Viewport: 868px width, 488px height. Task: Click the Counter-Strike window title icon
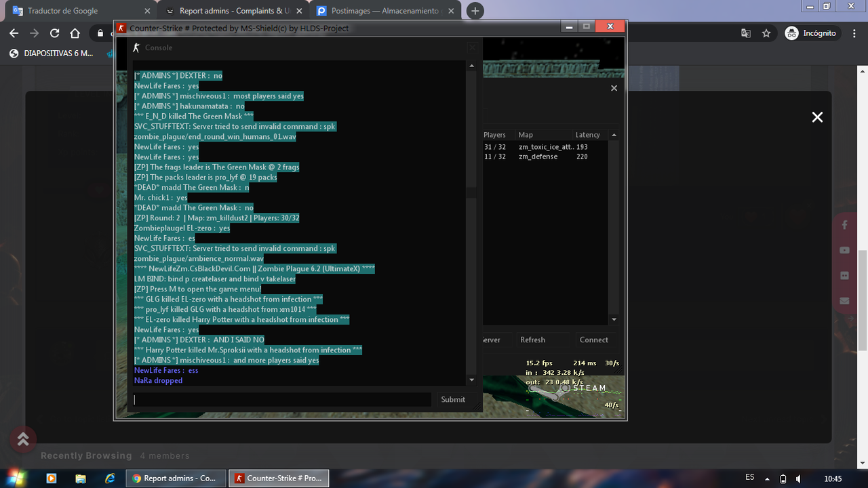click(x=121, y=28)
